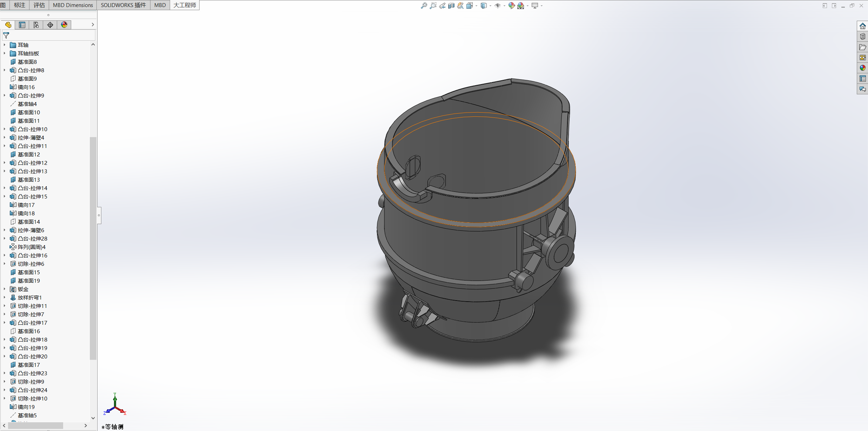The width and height of the screenshot is (868, 431).
Task: Activate the Zoom to Area tool
Action: [433, 6]
